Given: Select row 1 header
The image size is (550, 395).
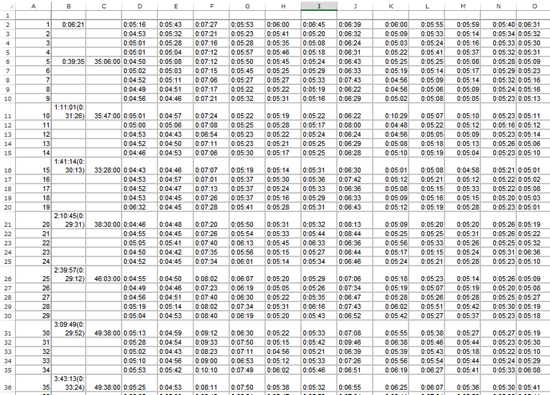Looking at the screenshot, I should pyautogui.click(x=8, y=15).
